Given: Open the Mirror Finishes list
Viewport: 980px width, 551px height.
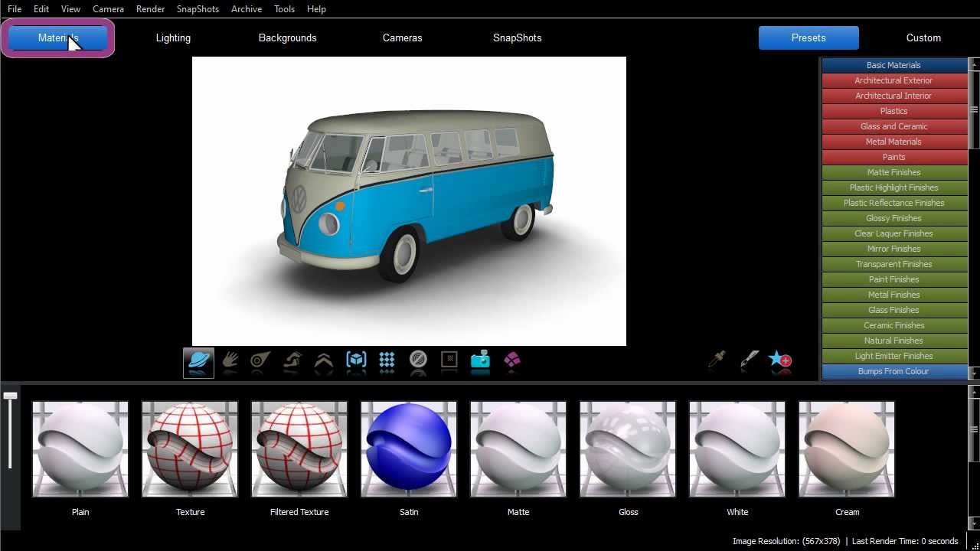Looking at the screenshot, I should 894,249.
